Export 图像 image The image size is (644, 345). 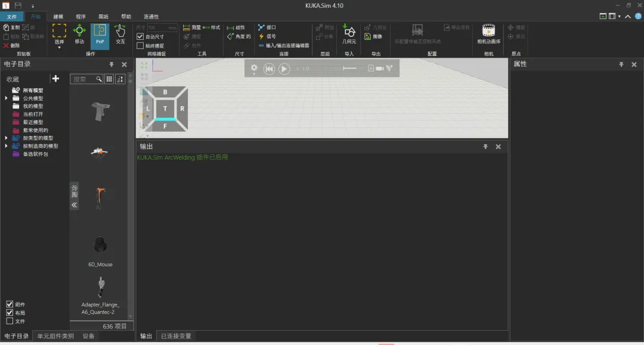374,36
